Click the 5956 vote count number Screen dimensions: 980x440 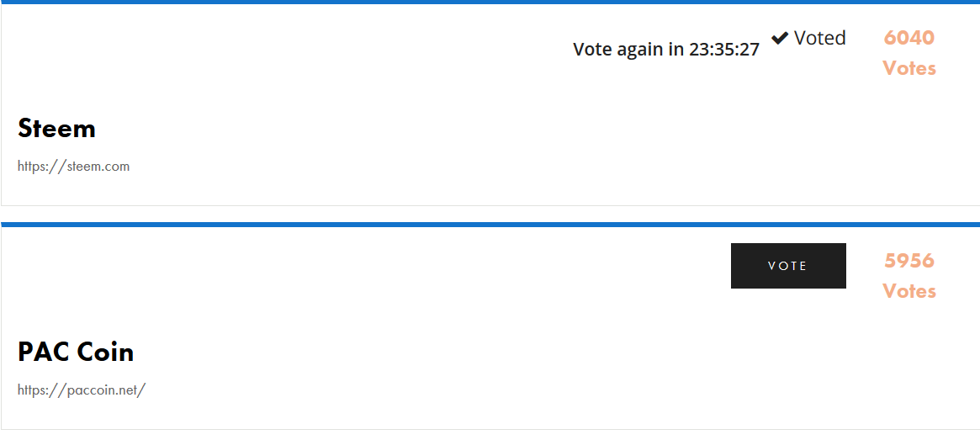tap(909, 260)
